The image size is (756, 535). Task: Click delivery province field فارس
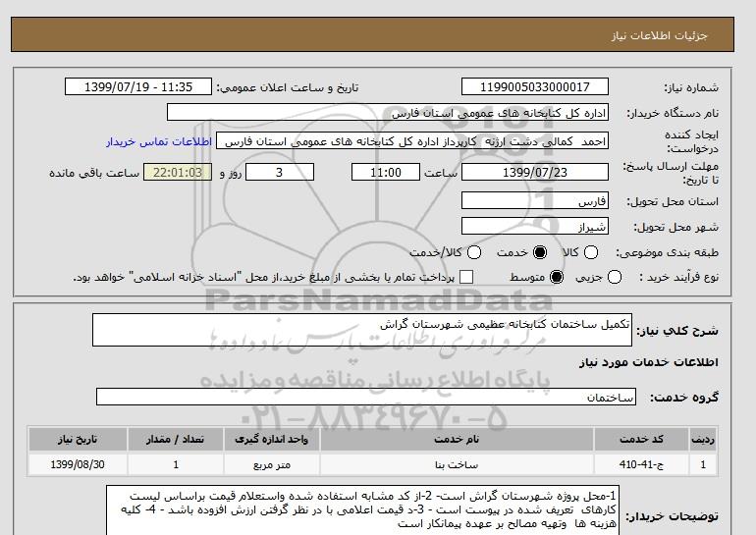point(535,201)
